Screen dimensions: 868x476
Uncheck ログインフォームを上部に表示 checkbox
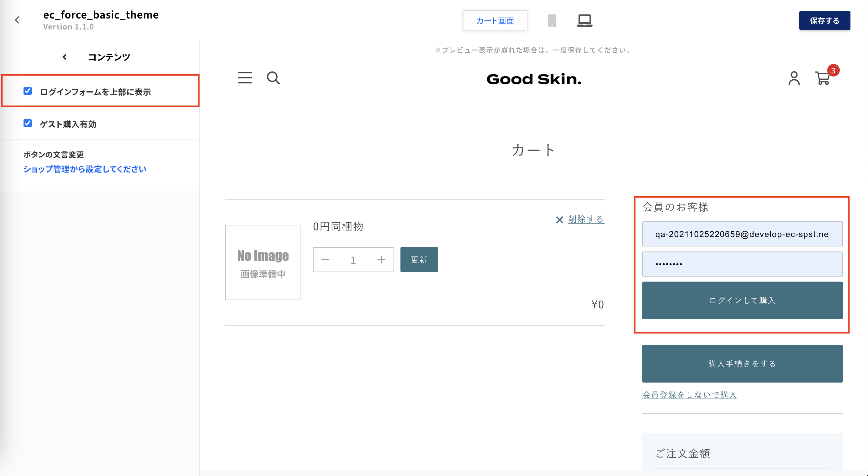28,91
